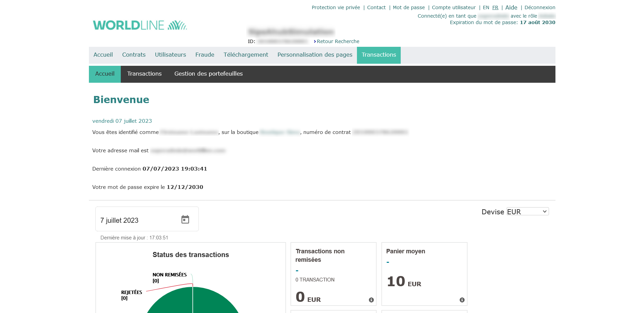
Task: Click the Protection vie privée link
Action: pos(336,7)
